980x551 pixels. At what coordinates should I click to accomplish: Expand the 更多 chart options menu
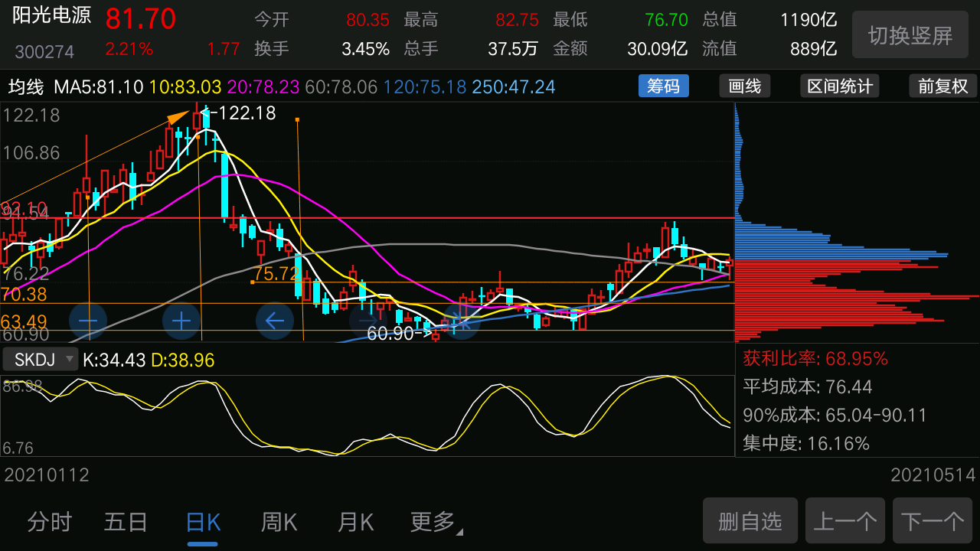point(433,520)
